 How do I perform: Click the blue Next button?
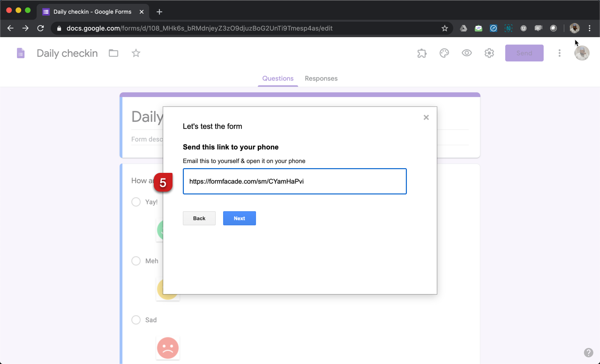click(239, 218)
